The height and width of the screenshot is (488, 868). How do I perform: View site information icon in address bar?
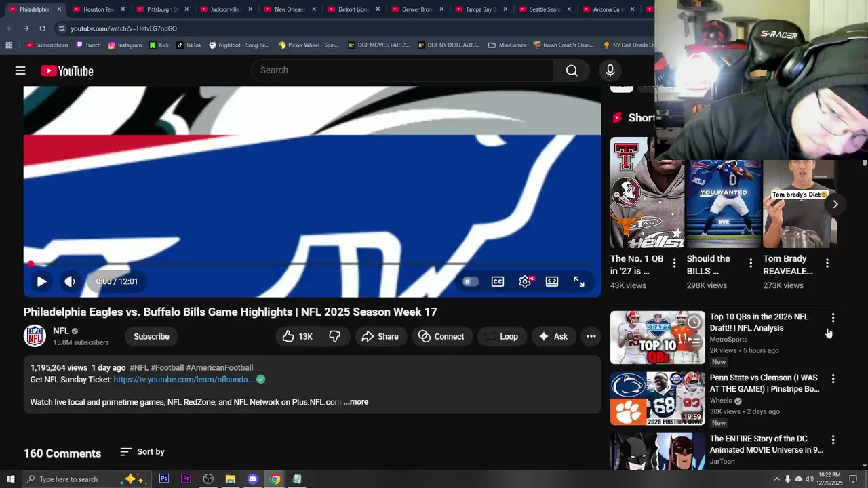62,28
